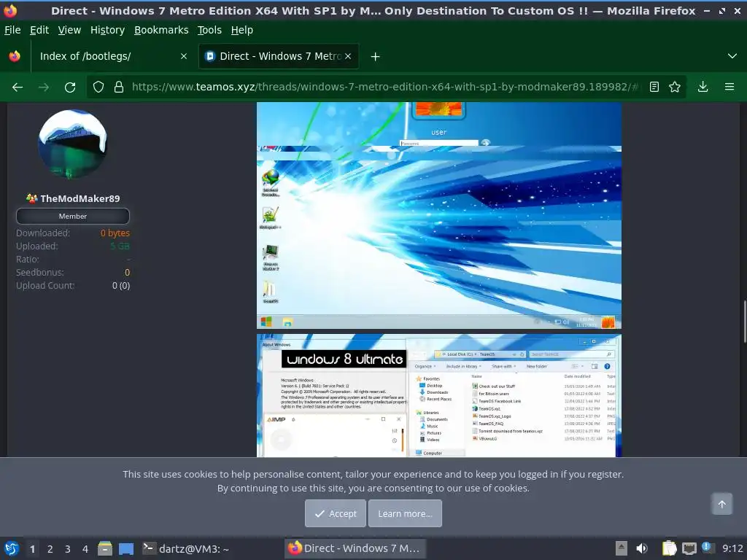
Task: Go forward with the forward arrow
Action: (x=44, y=87)
